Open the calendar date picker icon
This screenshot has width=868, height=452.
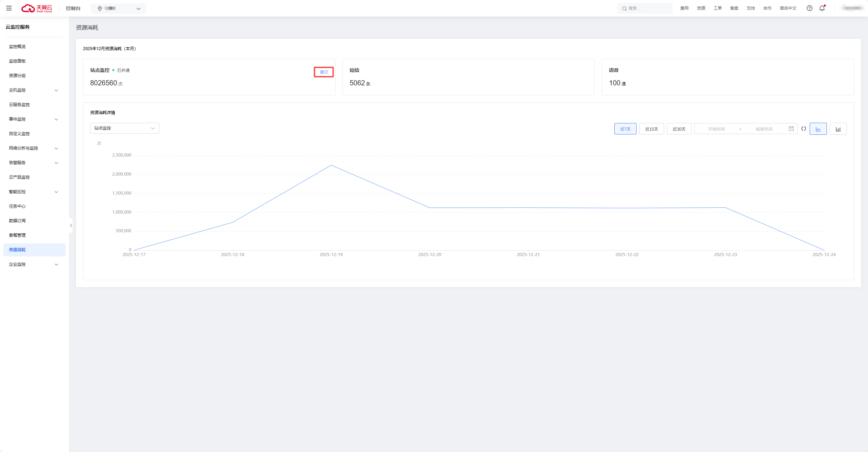coord(791,129)
